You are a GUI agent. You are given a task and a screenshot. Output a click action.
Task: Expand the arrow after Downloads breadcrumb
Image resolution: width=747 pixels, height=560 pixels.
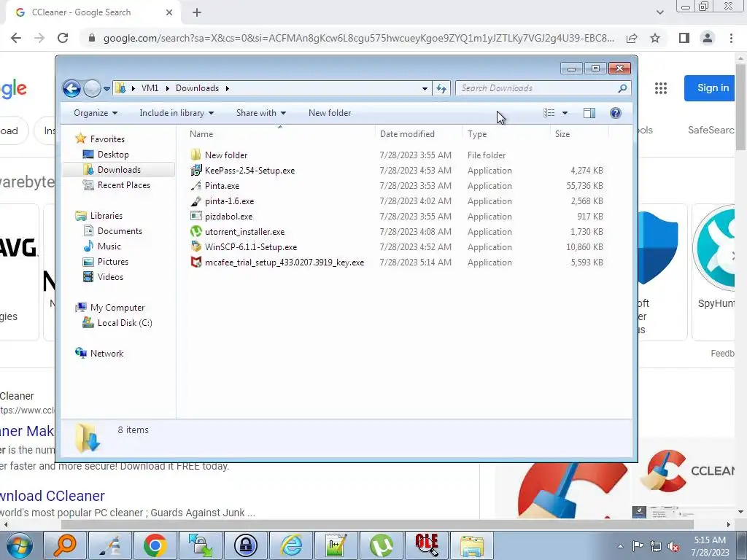tap(228, 88)
